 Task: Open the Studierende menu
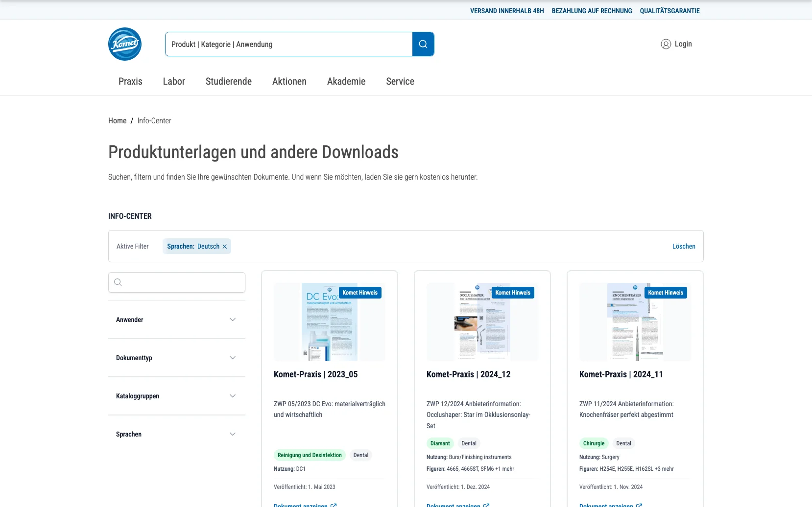(x=229, y=81)
